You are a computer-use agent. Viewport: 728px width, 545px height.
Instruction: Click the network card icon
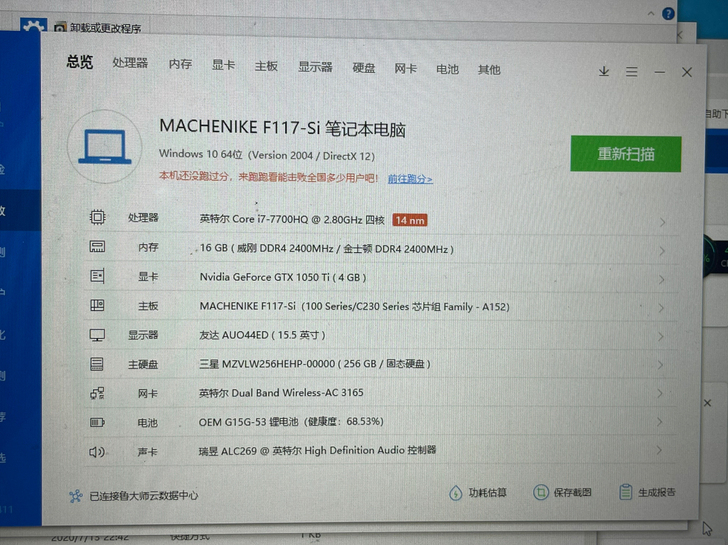97,393
